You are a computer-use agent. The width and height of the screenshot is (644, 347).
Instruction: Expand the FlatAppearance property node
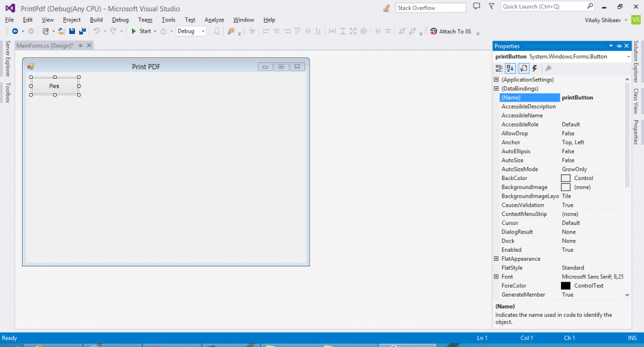(496, 259)
